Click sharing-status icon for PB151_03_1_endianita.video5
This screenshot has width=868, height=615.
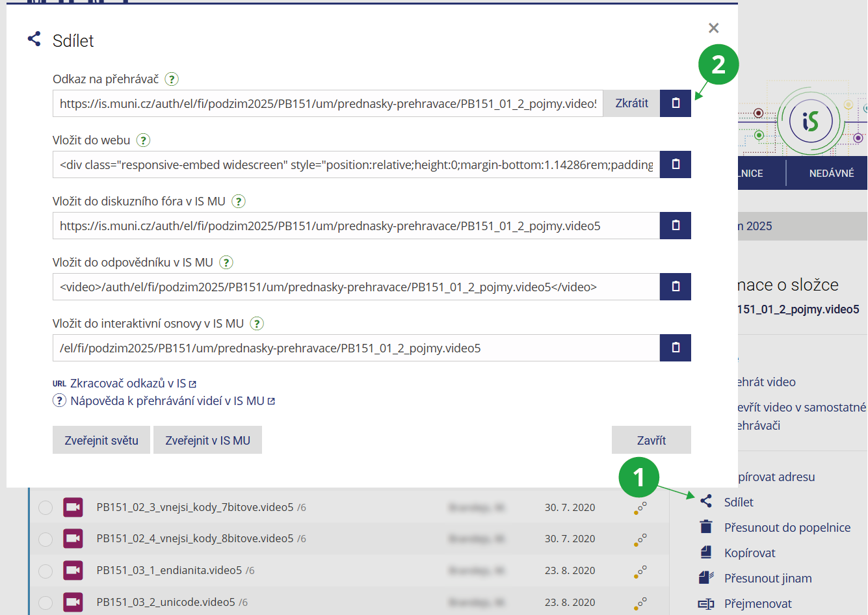coord(640,571)
